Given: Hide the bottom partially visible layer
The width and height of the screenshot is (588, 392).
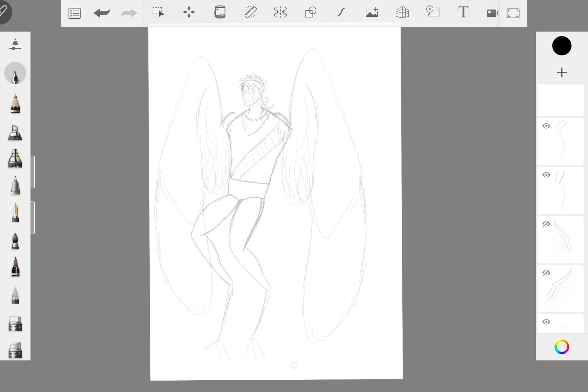Looking at the screenshot, I should point(546,322).
